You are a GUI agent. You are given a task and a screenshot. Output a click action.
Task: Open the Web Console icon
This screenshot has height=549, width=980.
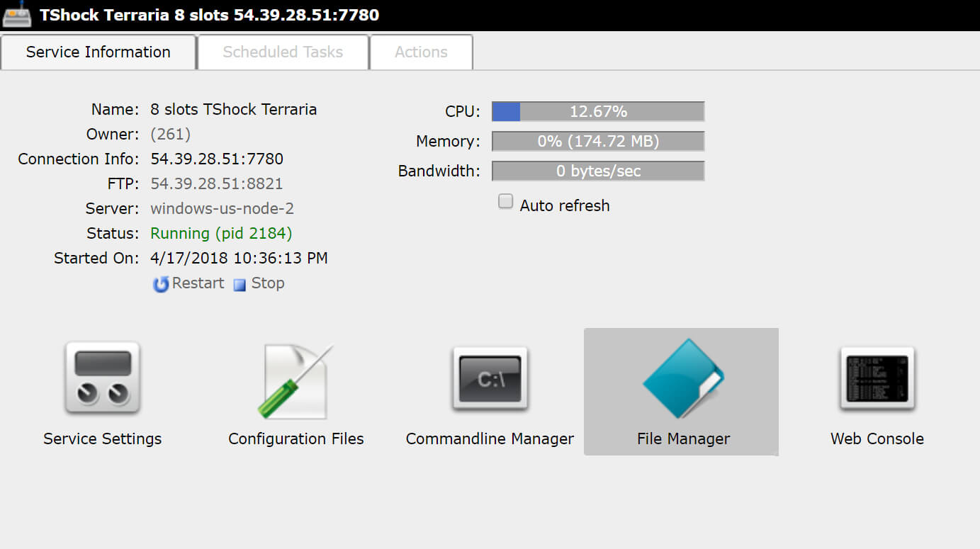coord(877,379)
